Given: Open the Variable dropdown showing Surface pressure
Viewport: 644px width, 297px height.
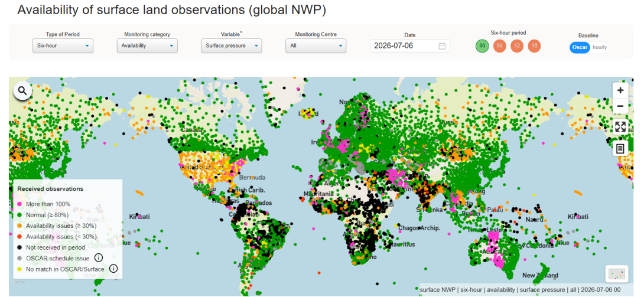Looking at the screenshot, I should pyautogui.click(x=232, y=46).
